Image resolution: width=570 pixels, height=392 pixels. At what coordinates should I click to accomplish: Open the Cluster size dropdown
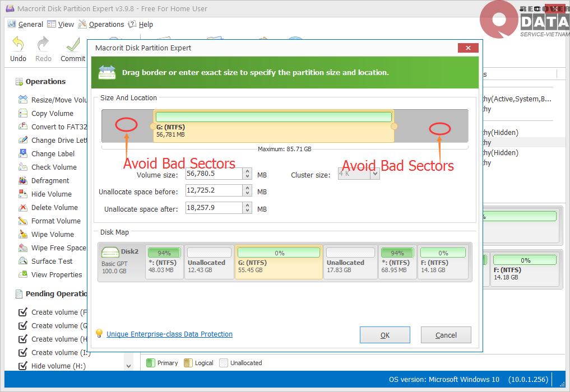pyautogui.click(x=375, y=174)
